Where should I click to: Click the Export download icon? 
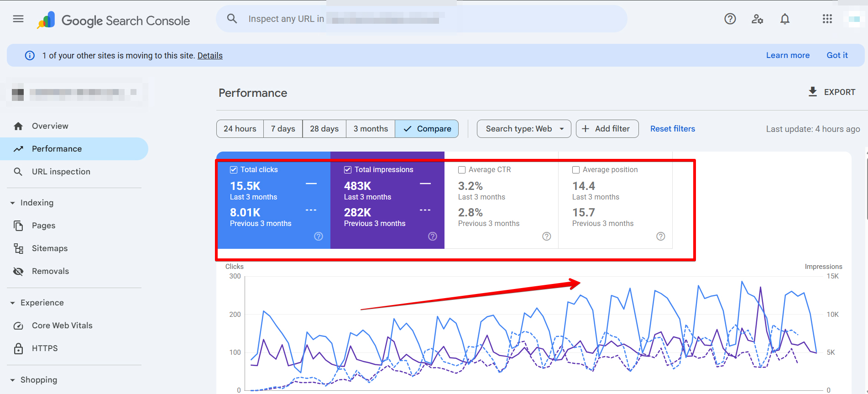[812, 92]
